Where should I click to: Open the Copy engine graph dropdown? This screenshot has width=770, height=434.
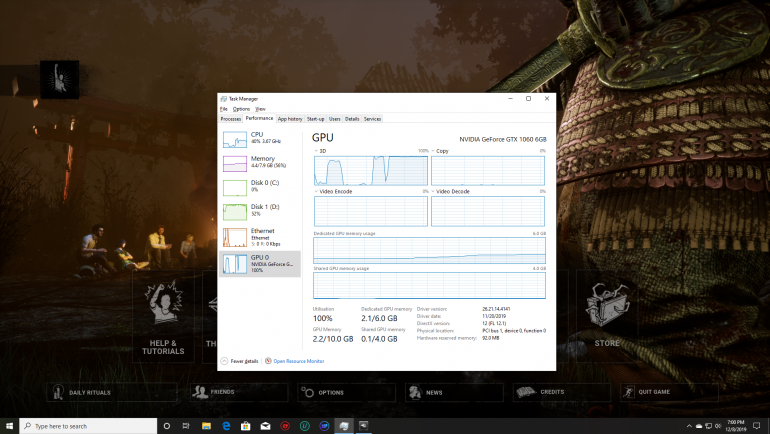click(433, 151)
